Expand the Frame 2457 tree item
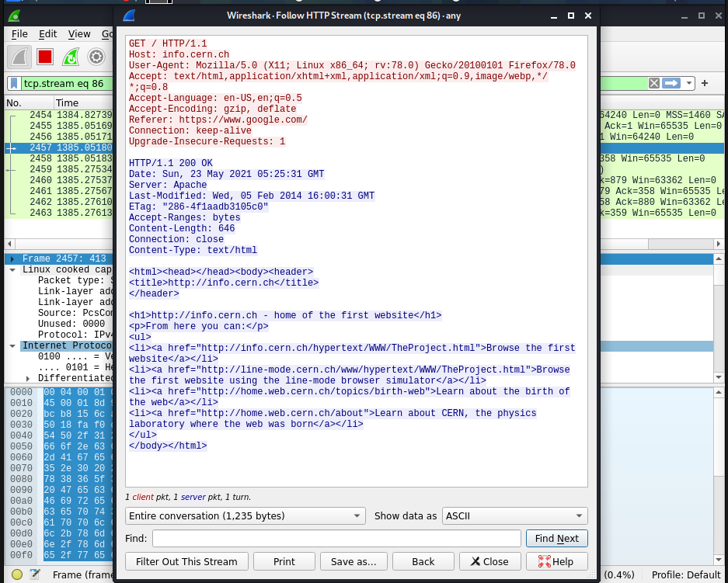This screenshot has width=728, height=583. [13, 259]
